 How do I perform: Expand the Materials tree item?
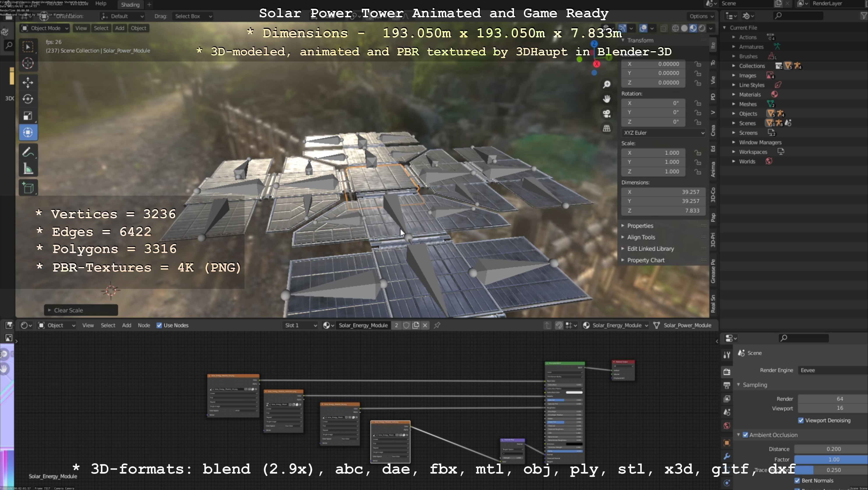(734, 95)
